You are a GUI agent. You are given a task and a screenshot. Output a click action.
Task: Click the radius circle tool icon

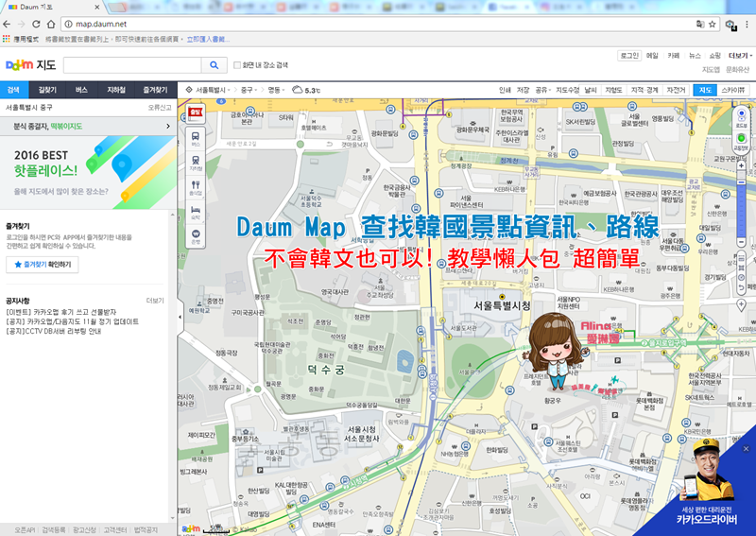[x=741, y=277]
